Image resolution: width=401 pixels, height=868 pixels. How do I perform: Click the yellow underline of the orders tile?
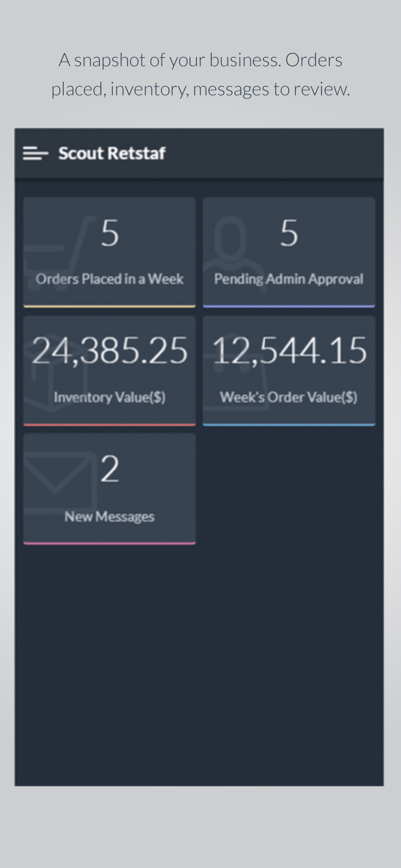[109, 306]
